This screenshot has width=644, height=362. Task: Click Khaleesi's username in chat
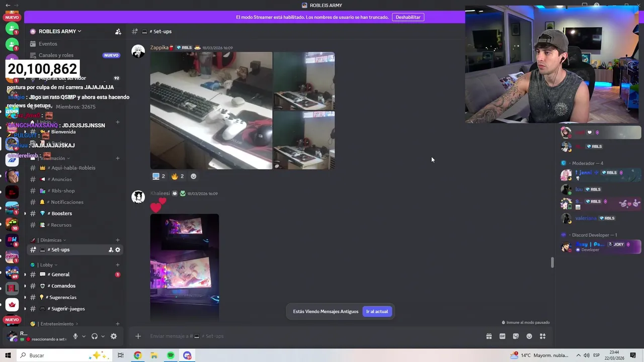click(x=160, y=194)
